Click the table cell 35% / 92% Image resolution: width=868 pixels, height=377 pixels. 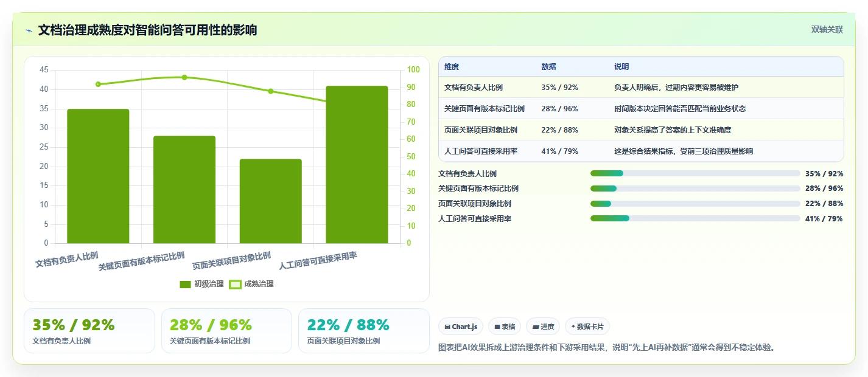pyautogui.click(x=559, y=88)
